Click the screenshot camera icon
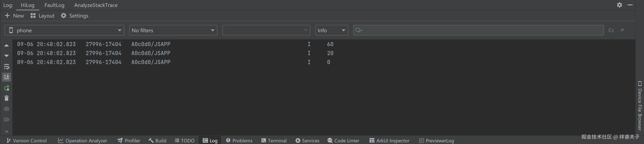 pyautogui.click(x=7, y=109)
